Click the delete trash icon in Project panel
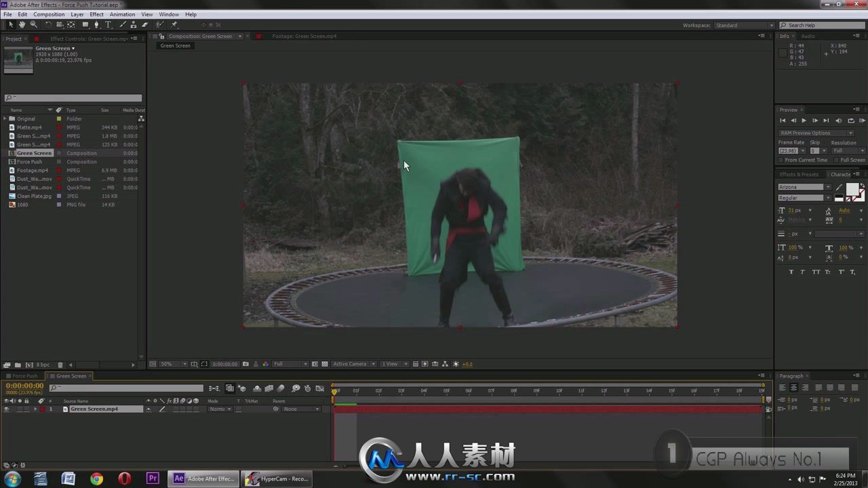The height and width of the screenshot is (488, 868). point(60,365)
